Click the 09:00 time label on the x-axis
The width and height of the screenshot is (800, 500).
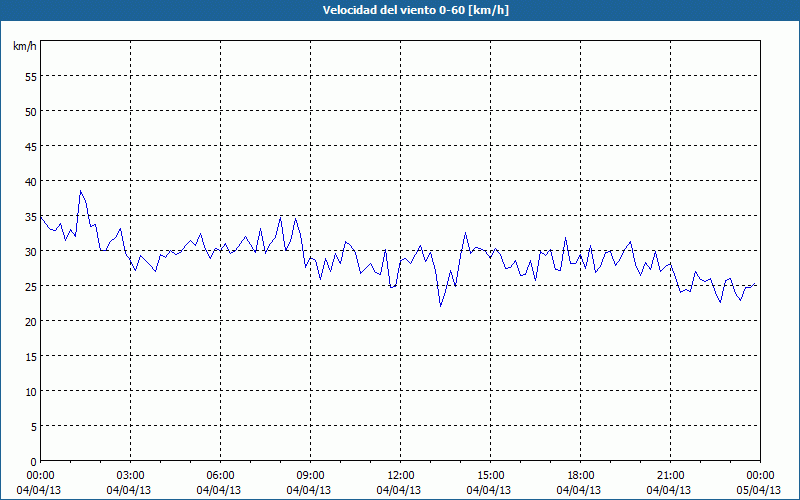tap(310, 475)
